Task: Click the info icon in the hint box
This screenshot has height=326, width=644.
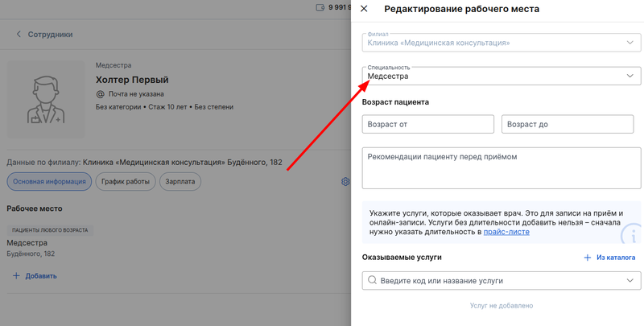Action: (633, 235)
